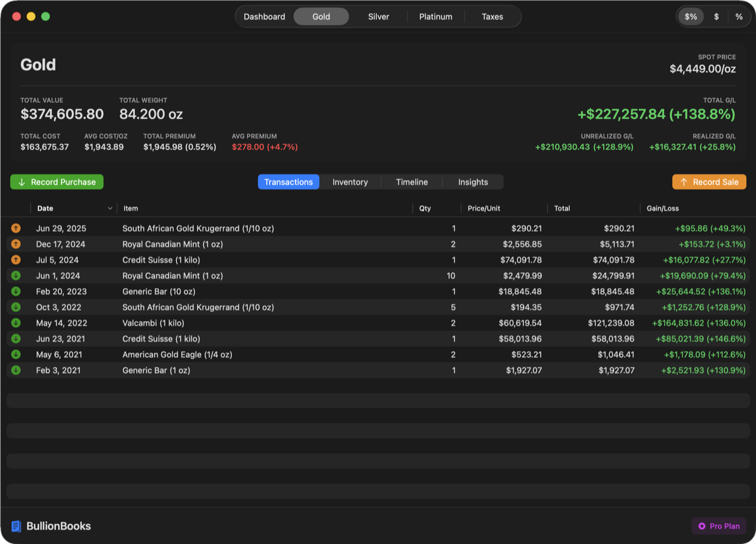
Task: Click the BullionBooks logo icon
Action: [16, 526]
